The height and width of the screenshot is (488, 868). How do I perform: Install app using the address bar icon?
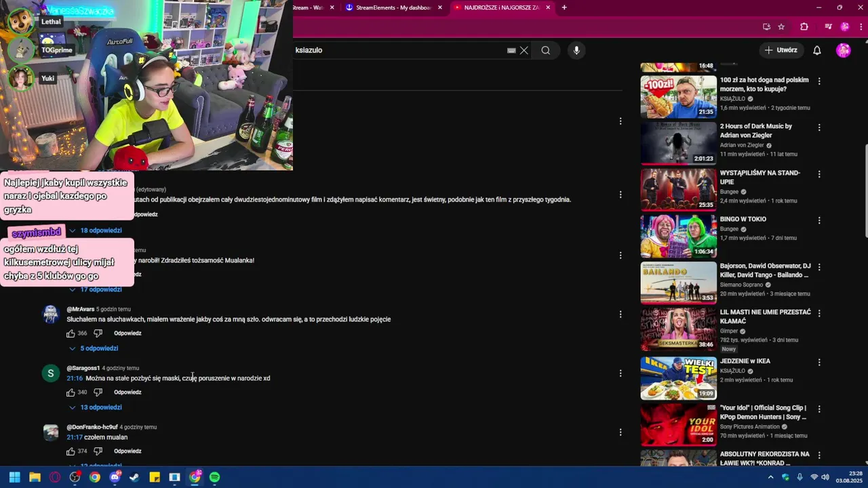[766, 26]
